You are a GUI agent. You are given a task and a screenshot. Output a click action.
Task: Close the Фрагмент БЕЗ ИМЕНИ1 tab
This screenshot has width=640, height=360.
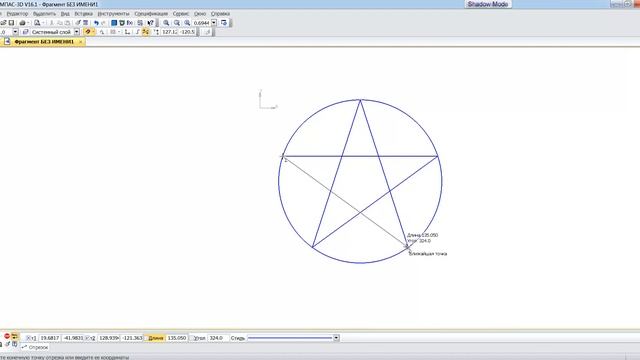point(80,42)
